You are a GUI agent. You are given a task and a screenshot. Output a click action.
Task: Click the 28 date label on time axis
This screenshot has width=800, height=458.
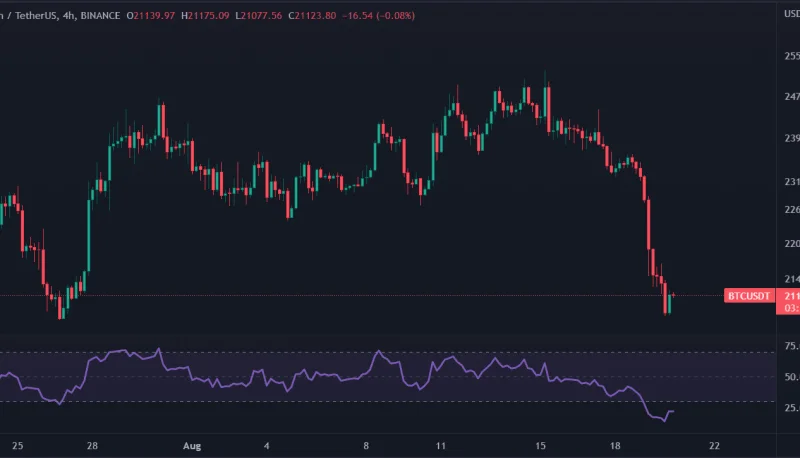(92, 445)
